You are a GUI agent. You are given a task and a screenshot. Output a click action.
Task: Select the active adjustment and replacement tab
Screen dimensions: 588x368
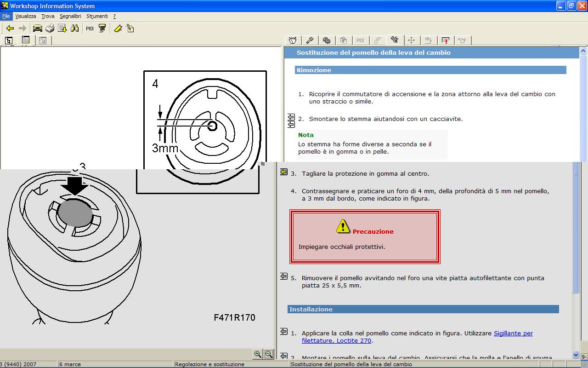pos(395,40)
